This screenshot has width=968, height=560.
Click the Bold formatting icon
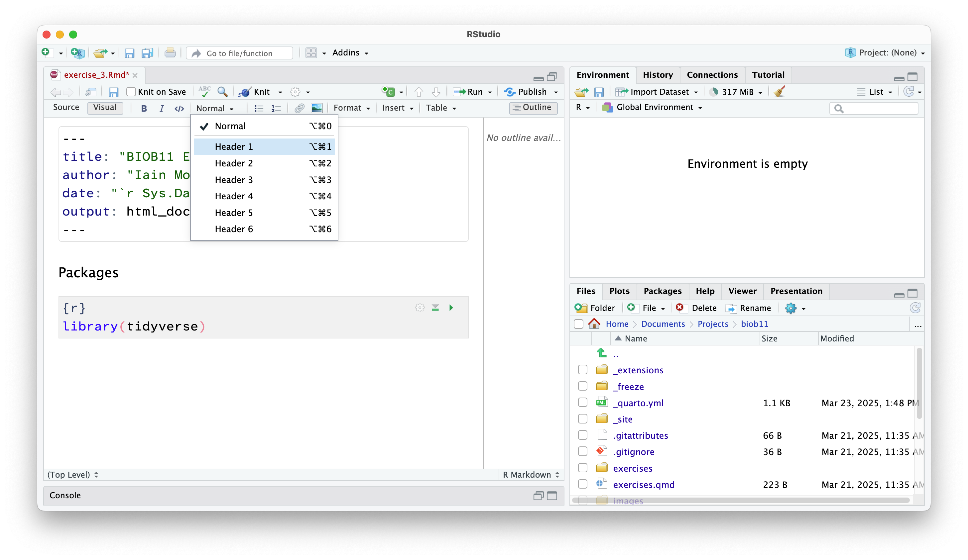144,109
